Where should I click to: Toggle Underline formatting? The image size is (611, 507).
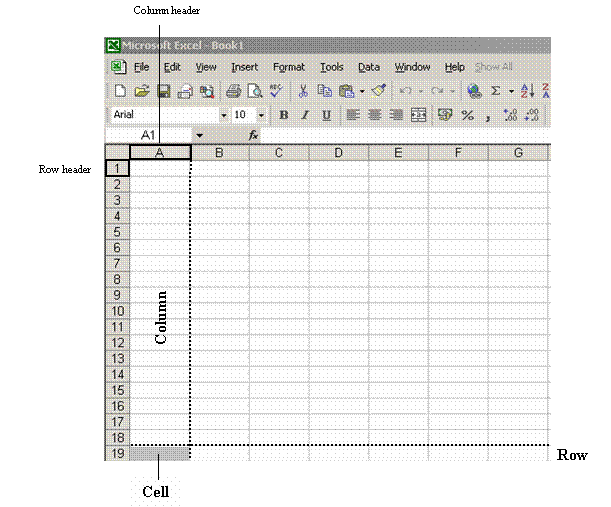pos(326,115)
